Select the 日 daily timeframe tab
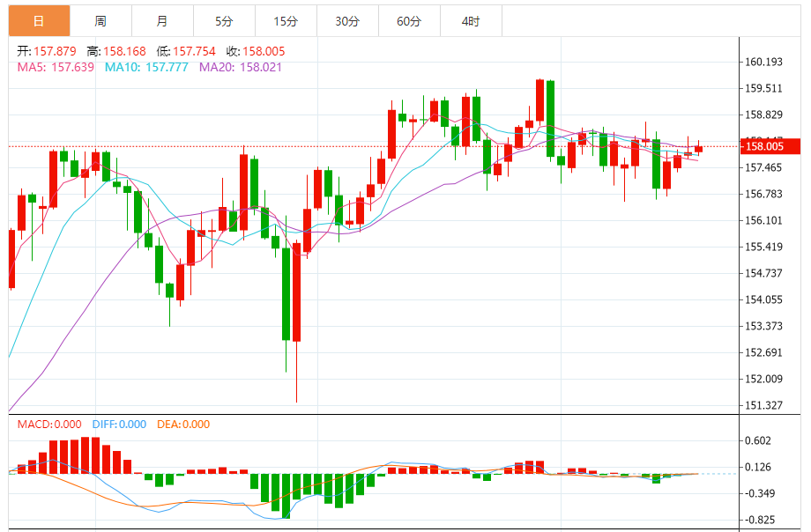The height and width of the screenshot is (532, 811). coord(39,21)
